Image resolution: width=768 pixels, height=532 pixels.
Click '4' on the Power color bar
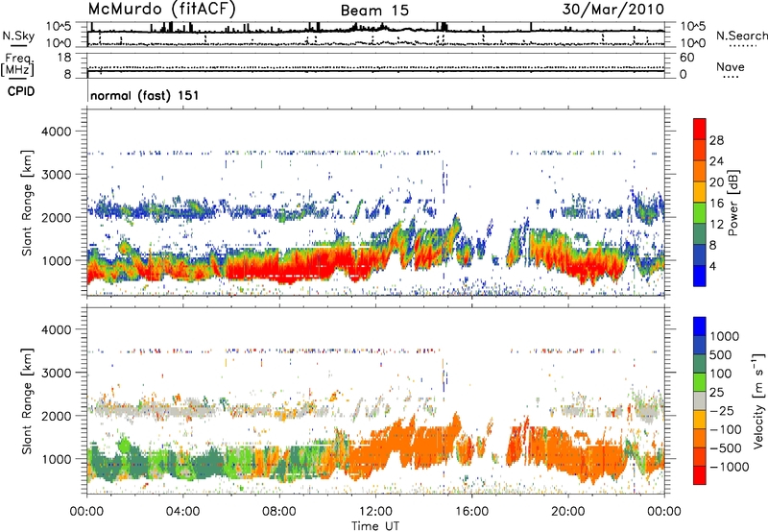(712, 266)
